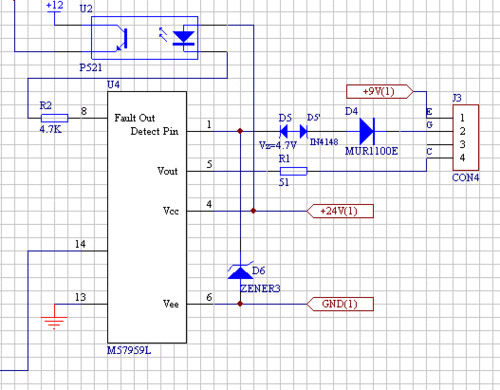500x390 pixels.
Task: Select the +9V(1) net port
Action: [x=380, y=91]
